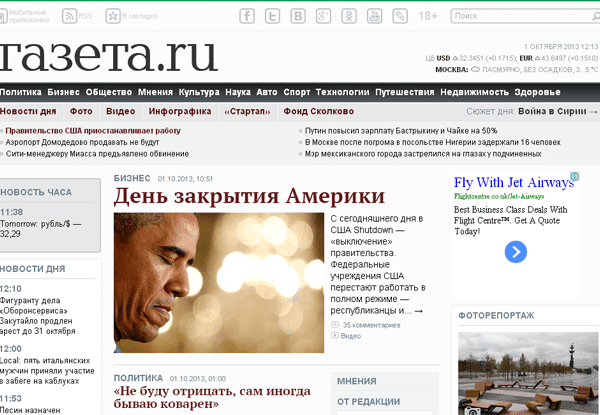The height and width of the screenshot is (415, 600).
Task: Open the Общество section
Action: tap(109, 92)
